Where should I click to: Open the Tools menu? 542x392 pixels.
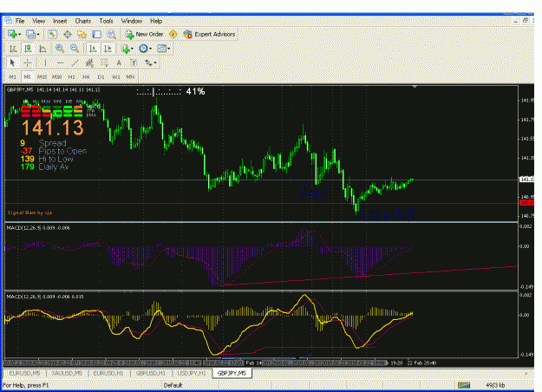pyautogui.click(x=106, y=21)
